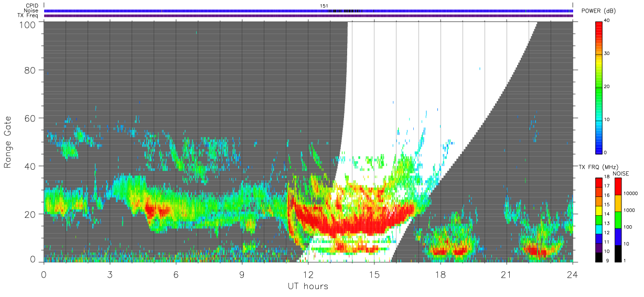Click the red top of POWER color bar
Viewport: 644px width, 297px height.
[x=599, y=25]
